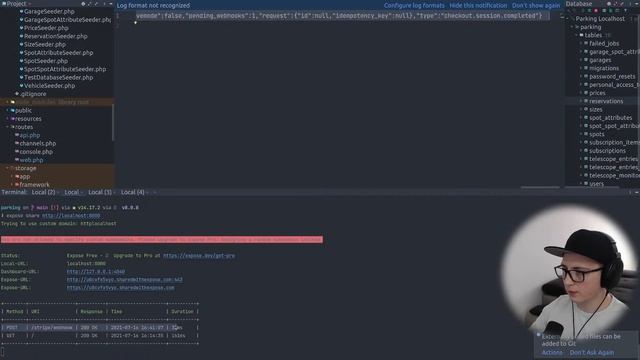This screenshot has width=640, height=360.
Task: Select the Parking Localhost data source
Action: [600, 19]
